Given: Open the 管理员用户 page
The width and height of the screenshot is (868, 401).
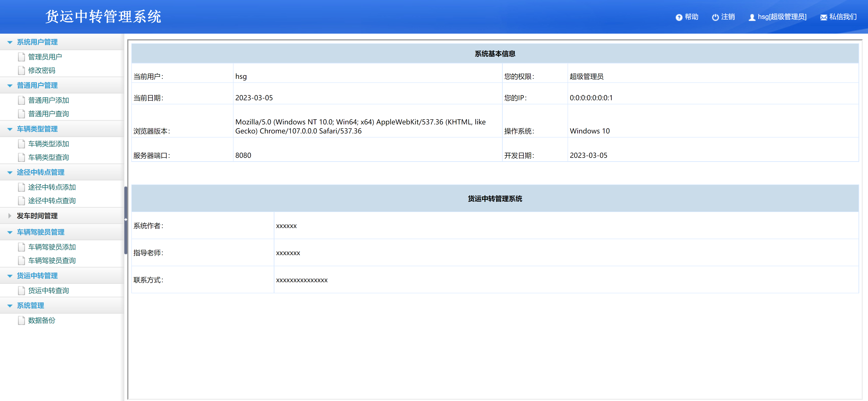Looking at the screenshot, I should [45, 57].
